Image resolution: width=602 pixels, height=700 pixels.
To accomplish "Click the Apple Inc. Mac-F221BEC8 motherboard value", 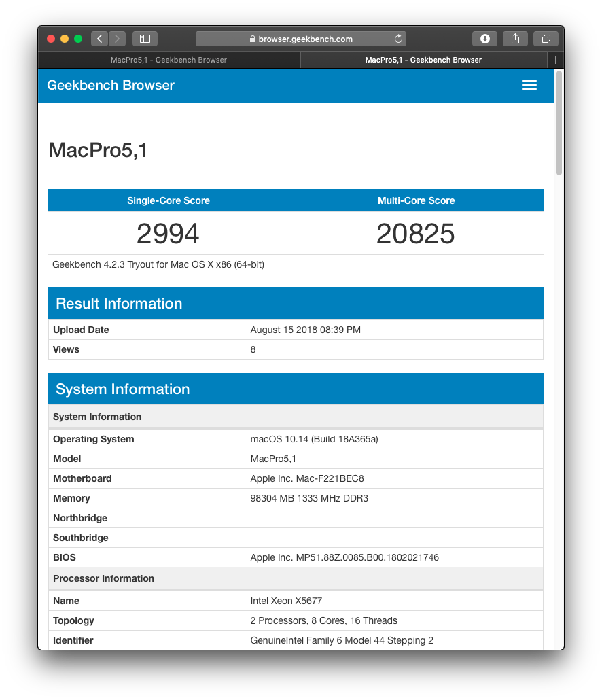I will pos(307,478).
